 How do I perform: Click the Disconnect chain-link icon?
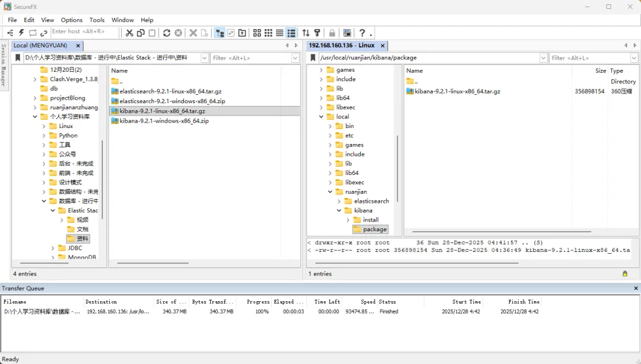(44, 33)
